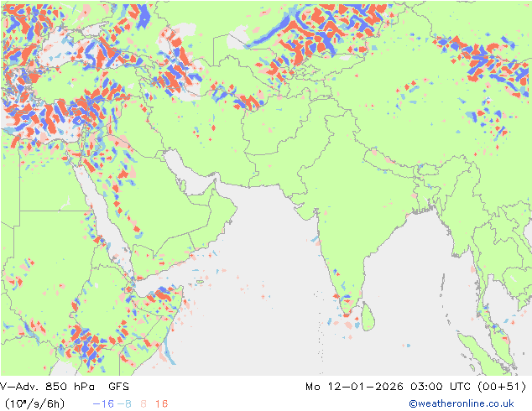Click the pink '8' legend value
The width and height of the screenshot is (532, 411).
click(x=143, y=403)
